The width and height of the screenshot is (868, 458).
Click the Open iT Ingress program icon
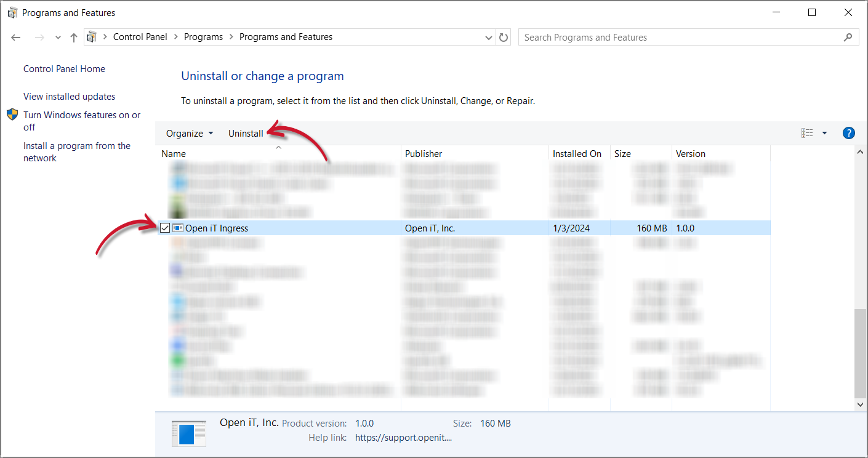[x=178, y=228]
